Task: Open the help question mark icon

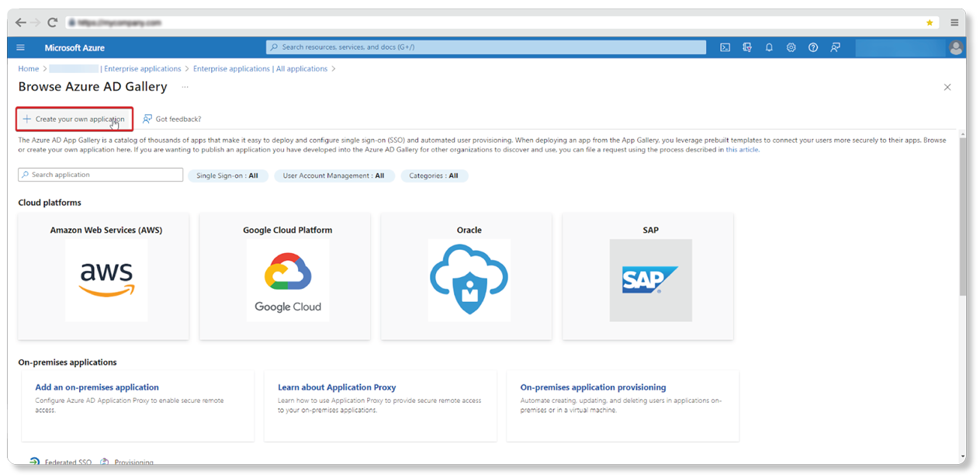Action: pos(812,47)
